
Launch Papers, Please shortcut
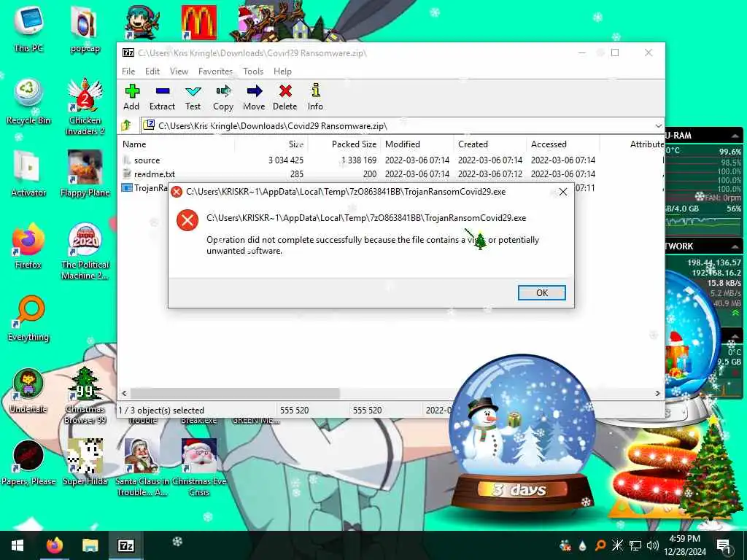pos(28,463)
